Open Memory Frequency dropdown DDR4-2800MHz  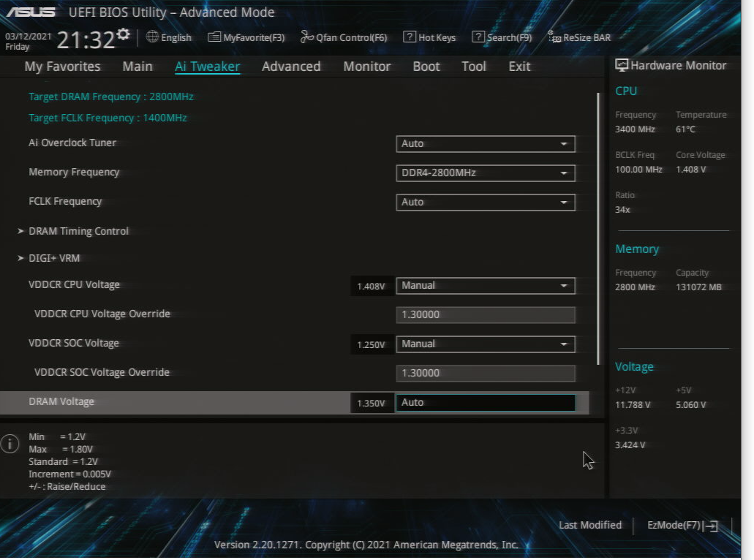[485, 173]
